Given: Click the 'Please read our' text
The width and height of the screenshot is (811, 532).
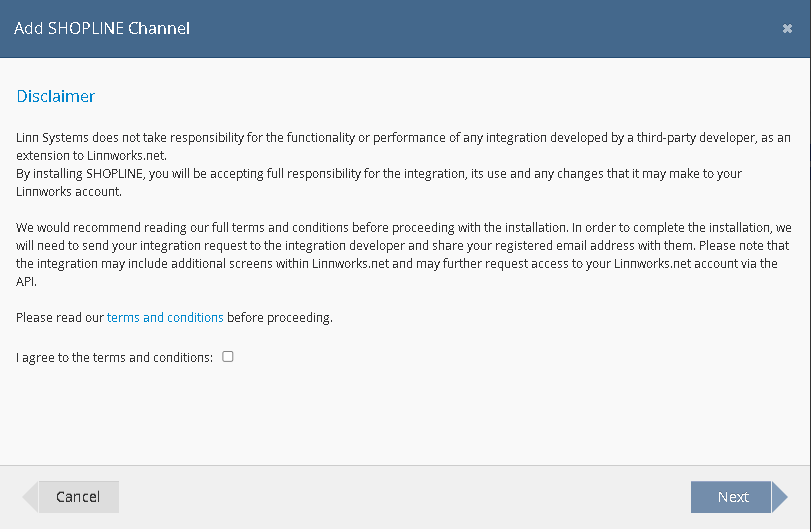Looking at the screenshot, I should pos(60,318).
